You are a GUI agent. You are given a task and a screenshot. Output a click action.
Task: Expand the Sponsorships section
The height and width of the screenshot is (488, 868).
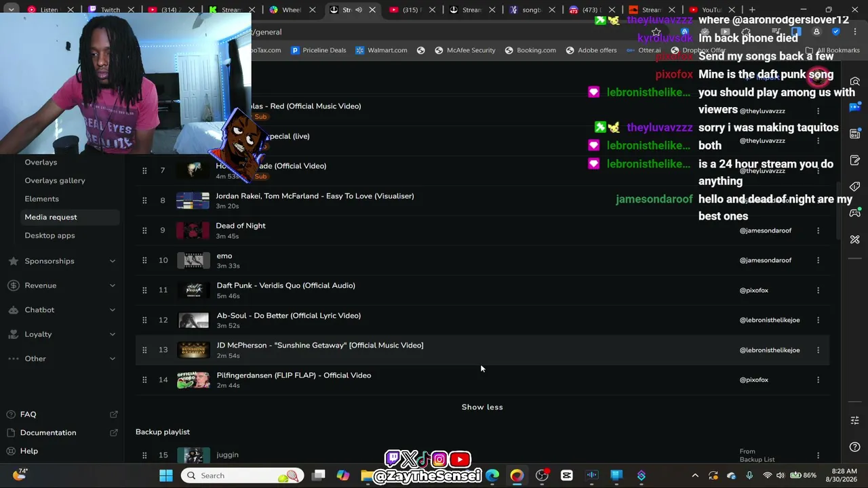click(x=113, y=261)
